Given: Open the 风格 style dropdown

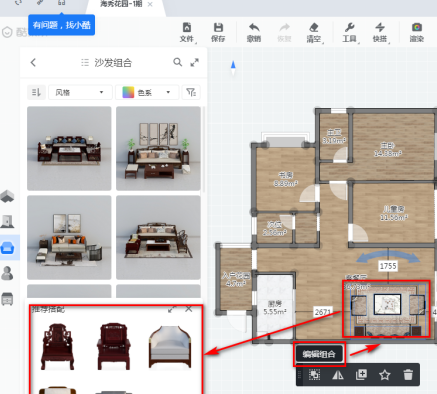Looking at the screenshot, I should [80, 92].
